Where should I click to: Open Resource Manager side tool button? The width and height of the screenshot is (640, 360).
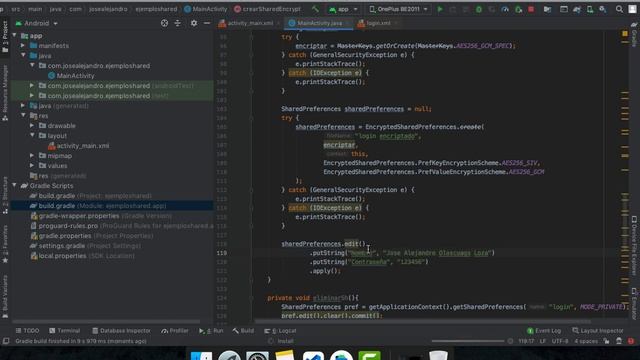[5, 93]
